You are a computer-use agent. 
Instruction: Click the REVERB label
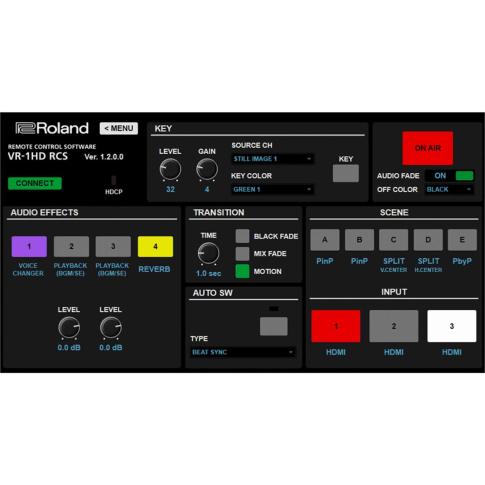coord(154,269)
